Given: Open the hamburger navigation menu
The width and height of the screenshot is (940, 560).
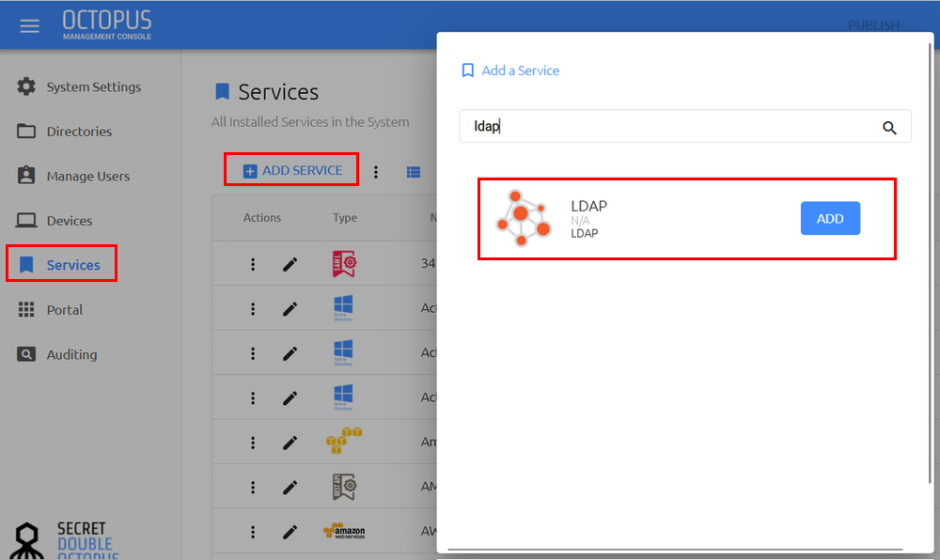Looking at the screenshot, I should click(x=29, y=25).
